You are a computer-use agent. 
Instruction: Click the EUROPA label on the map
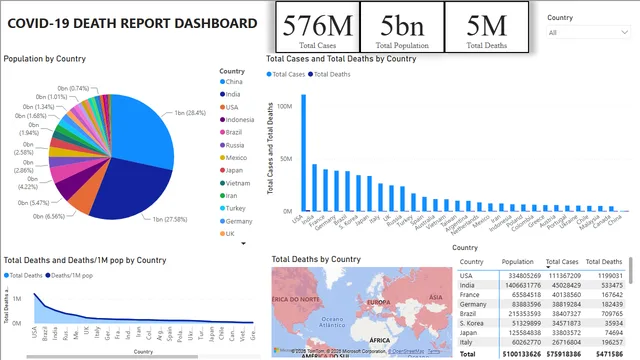pos(379,302)
